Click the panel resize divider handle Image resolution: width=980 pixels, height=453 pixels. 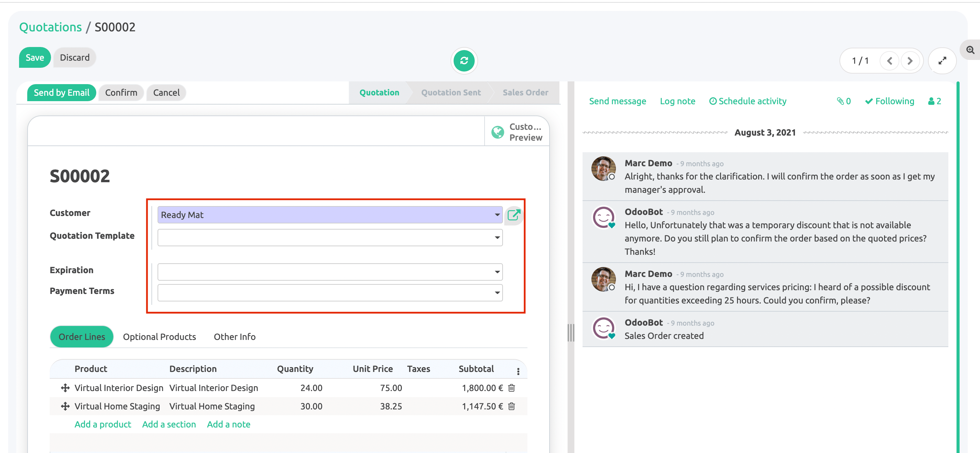pyautogui.click(x=570, y=333)
